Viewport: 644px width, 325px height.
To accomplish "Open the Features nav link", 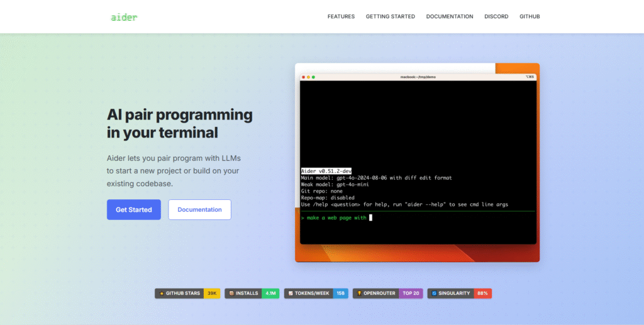I will pos(341,16).
